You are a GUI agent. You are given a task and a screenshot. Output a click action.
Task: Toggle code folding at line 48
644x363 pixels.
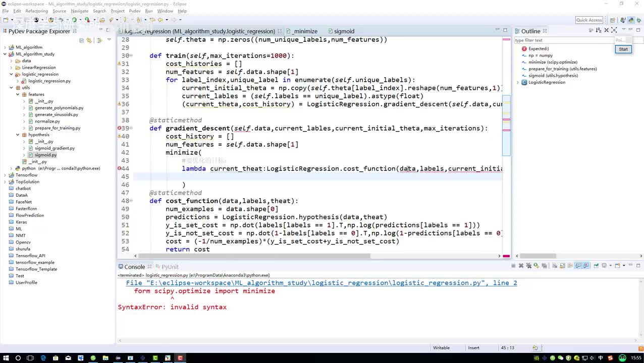point(131,201)
